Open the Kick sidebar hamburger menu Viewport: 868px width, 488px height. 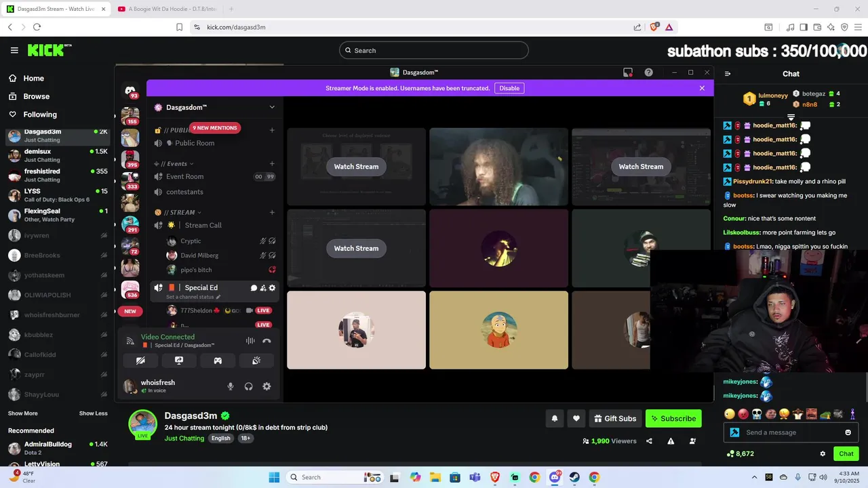(x=14, y=50)
